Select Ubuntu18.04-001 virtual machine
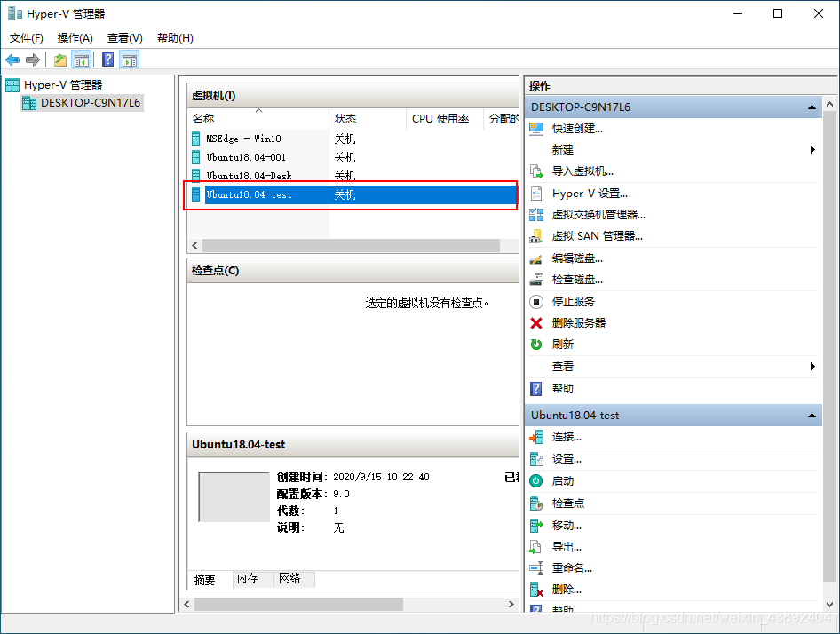 246,157
